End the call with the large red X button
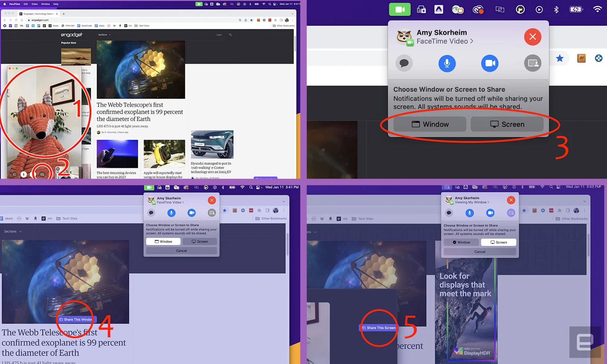The image size is (607, 364). click(532, 37)
